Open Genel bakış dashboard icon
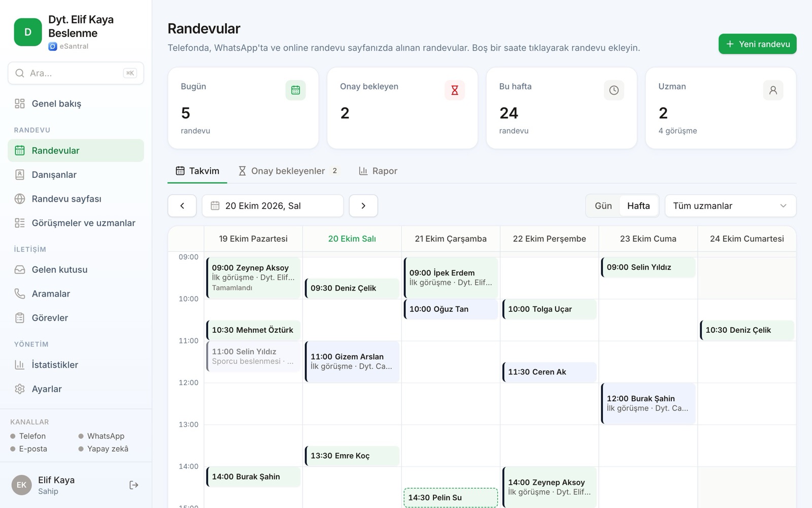 (x=20, y=104)
